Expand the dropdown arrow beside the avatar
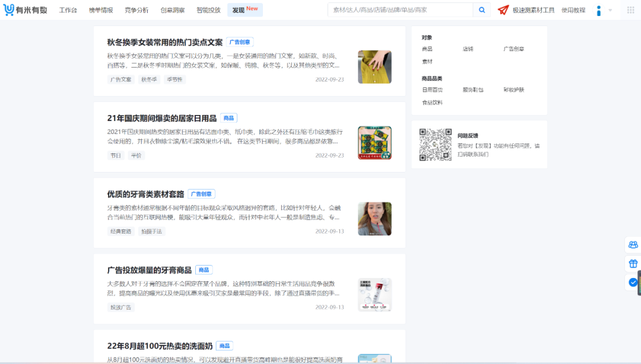 [611, 9]
